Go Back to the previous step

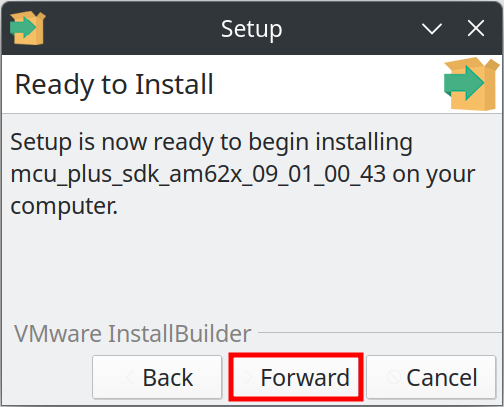click(x=157, y=377)
